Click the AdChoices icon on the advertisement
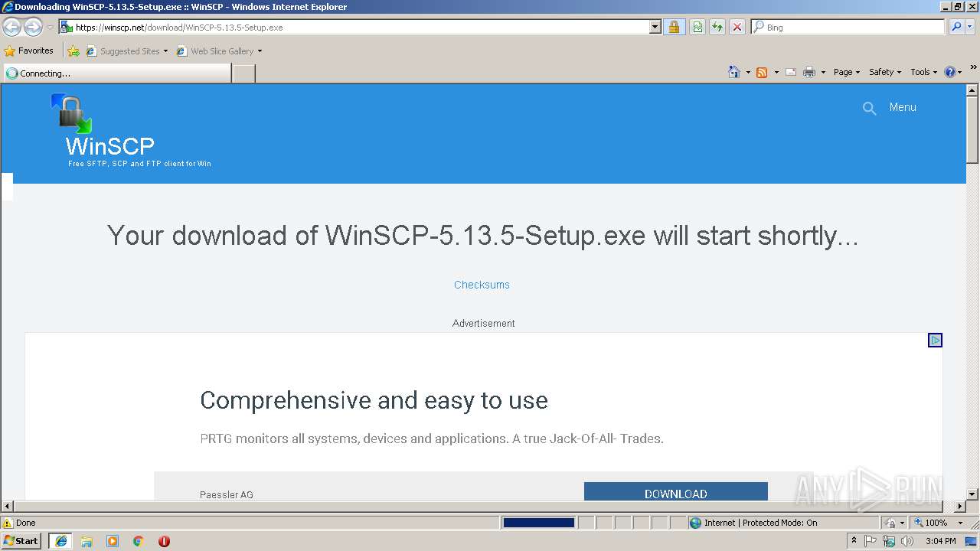The image size is (980, 551). point(935,341)
